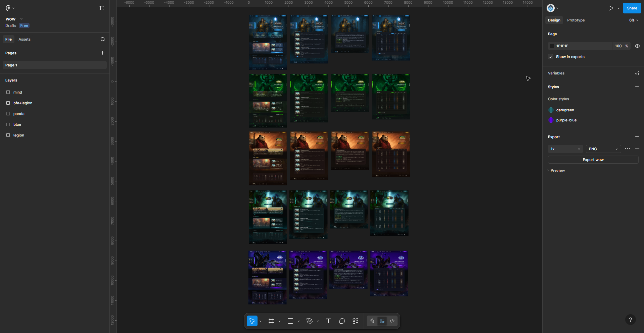Select the Frame tool

tap(271, 321)
